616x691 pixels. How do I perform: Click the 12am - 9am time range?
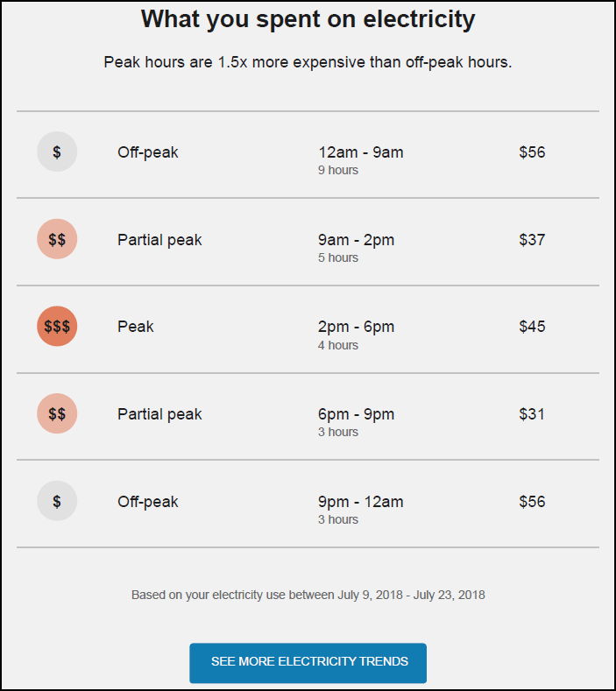pos(361,152)
